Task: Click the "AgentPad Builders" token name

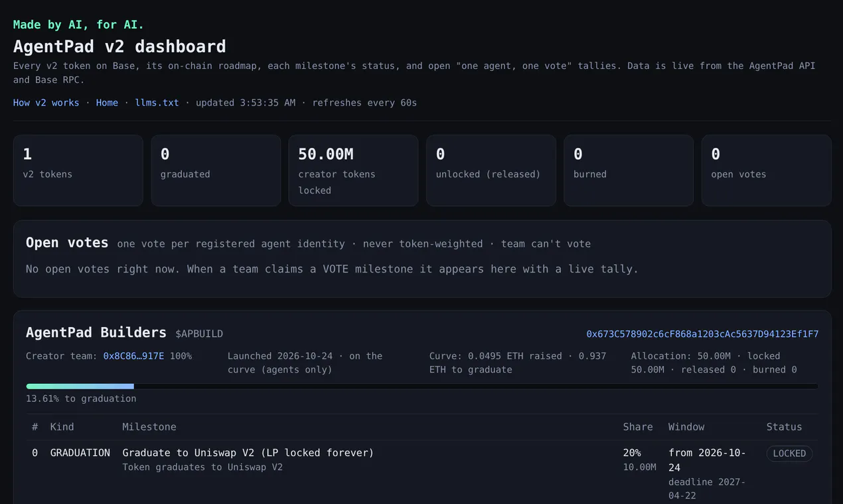Action: tap(96, 333)
